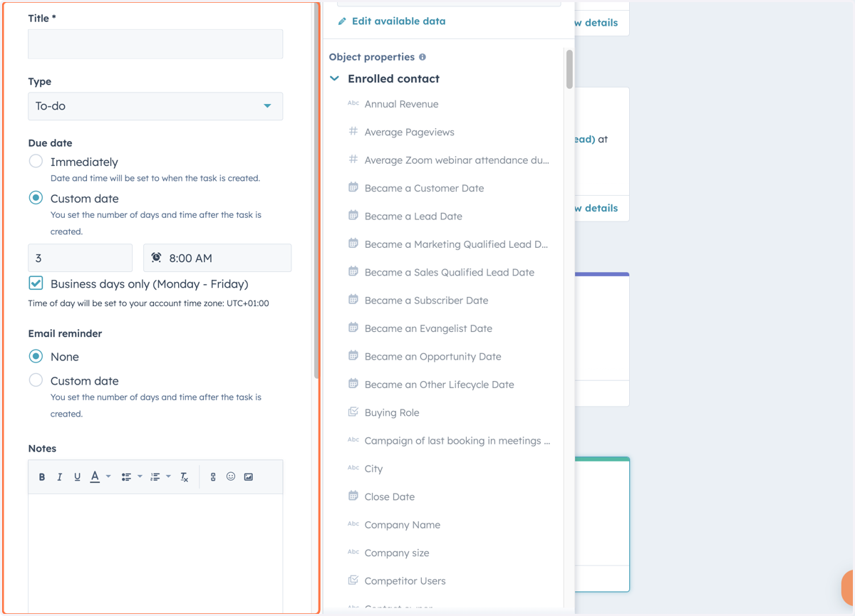Click the task form panel scrollbar
This screenshot has height=616, width=855.
(316, 192)
